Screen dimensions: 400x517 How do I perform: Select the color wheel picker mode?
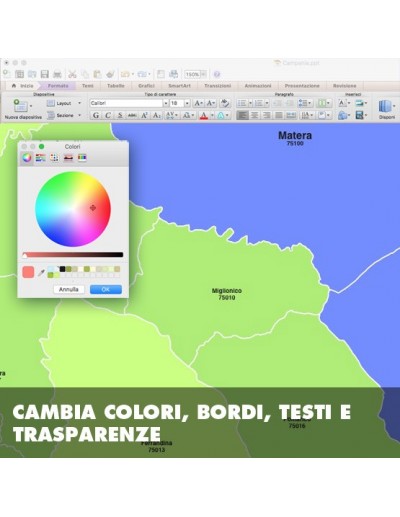tap(27, 158)
